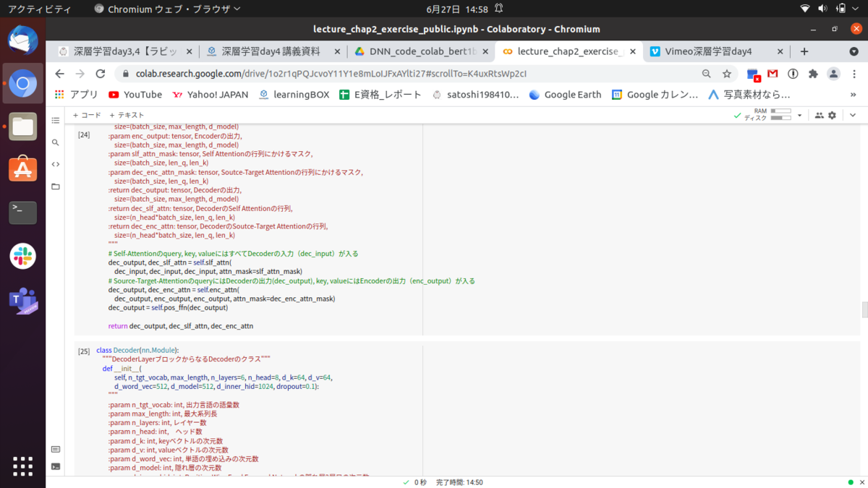Open the E資格_レポート bookmark
The height and width of the screenshot is (488, 868).
click(380, 95)
